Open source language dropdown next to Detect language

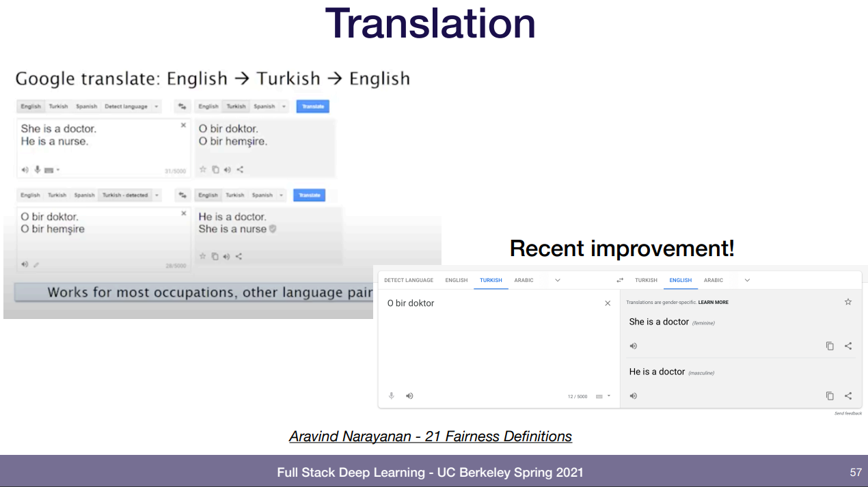point(157,107)
